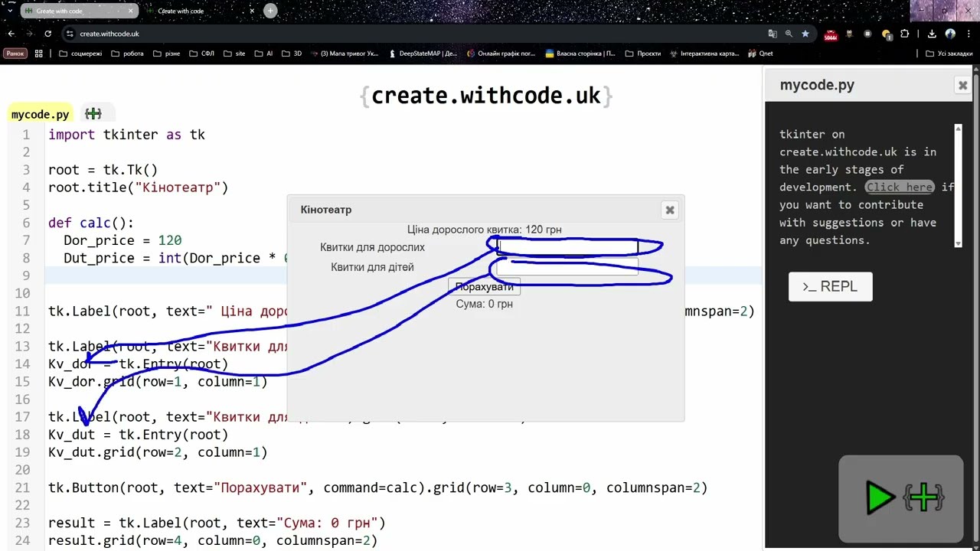Viewport: 980px width, 551px height.
Task: Follow the 'Click here' contribute link
Action: pos(899,187)
